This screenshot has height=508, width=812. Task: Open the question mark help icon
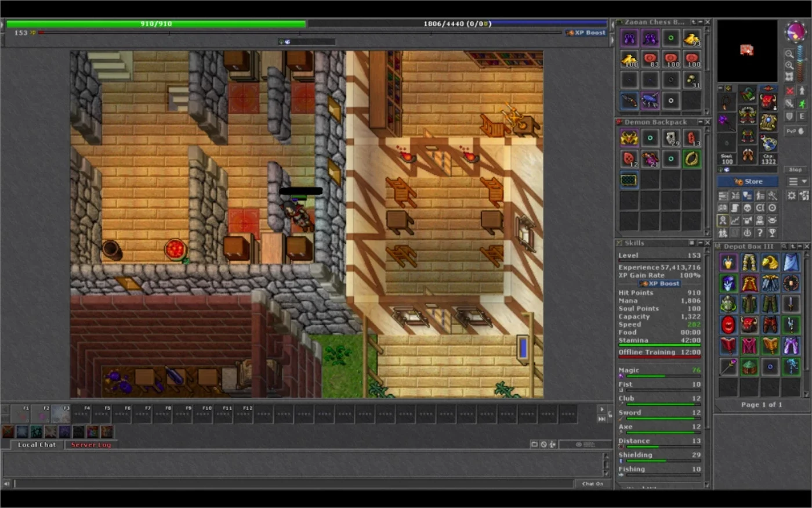click(760, 232)
